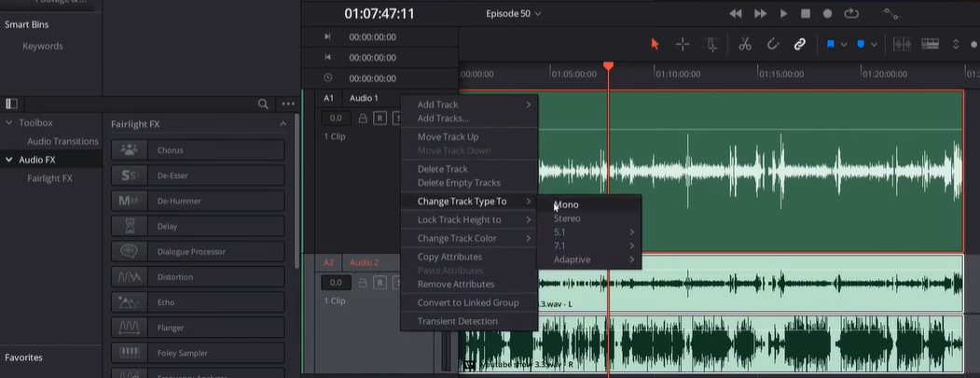Image resolution: width=980 pixels, height=378 pixels.
Task: Start recording with the record button
Action: click(x=827, y=13)
